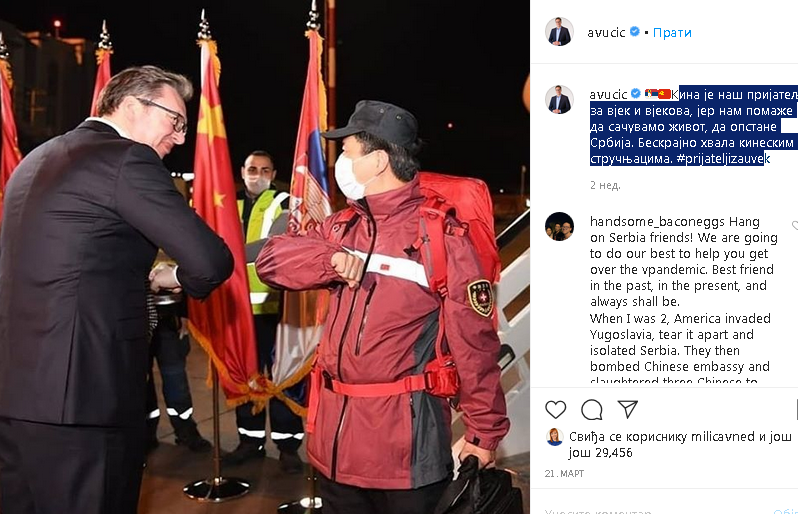The image size is (798, 514).
Task: Click avucic username in caption
Action: (608, 94)
